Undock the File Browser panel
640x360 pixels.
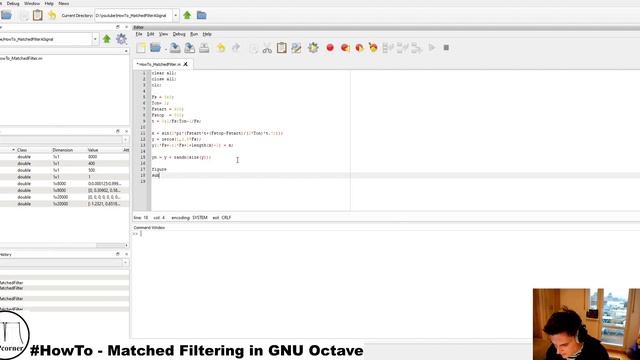coord(118,27)
